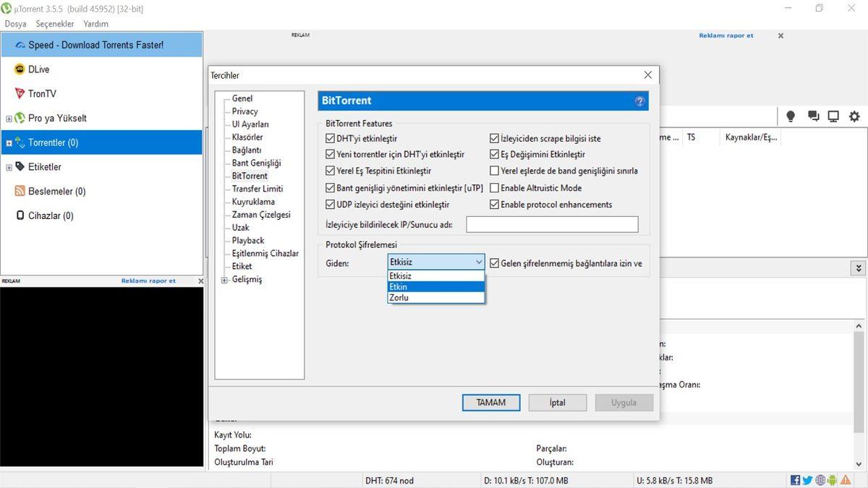Uncheck DHT'yi etkinleştir
868x488 pixels.
[330, 137]
